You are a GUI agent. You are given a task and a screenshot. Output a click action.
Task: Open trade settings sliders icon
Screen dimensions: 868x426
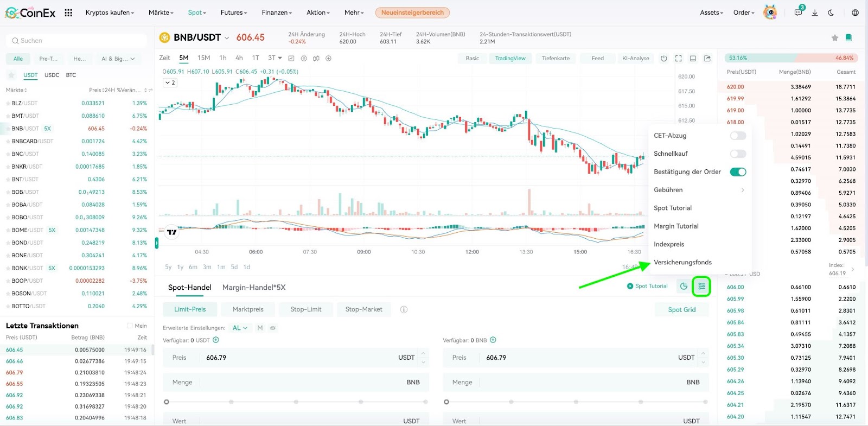click(x=701, y=286)
